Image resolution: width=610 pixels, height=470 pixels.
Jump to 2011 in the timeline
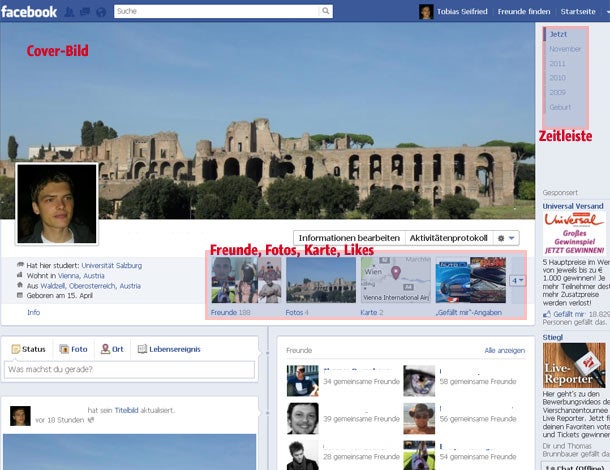[557, 64]
